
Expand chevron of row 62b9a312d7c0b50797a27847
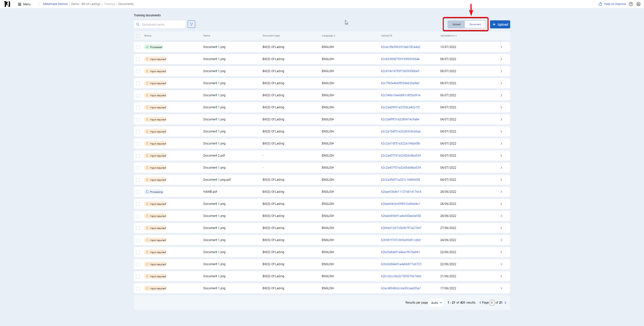[501, 228]
